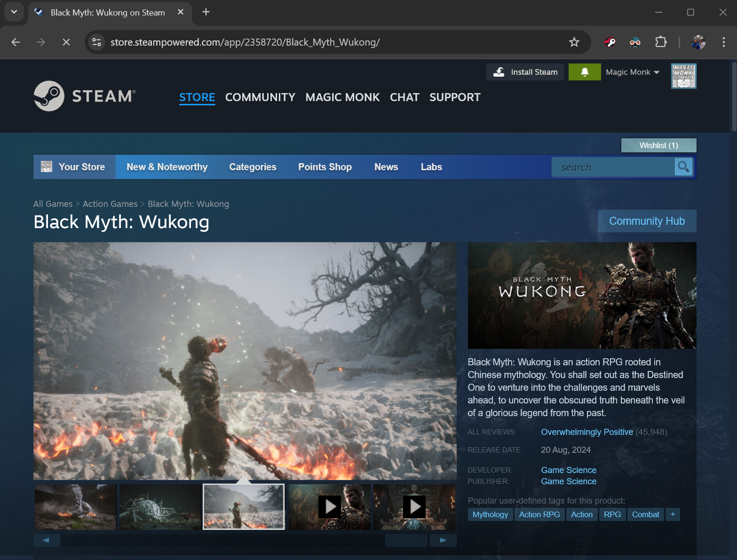Viewport: 737px width, 560px height.
Task: Select highlighted third snowy screenshot thumbnail
Action: pyautogui.click(x=244, y=507)
